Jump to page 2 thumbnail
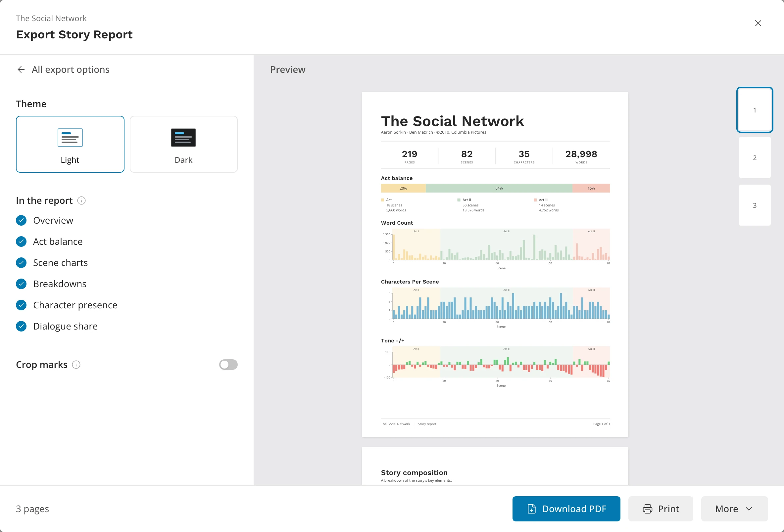Viewport: 784px width, 532px height. pyautogui.click(x=755, y=157)
